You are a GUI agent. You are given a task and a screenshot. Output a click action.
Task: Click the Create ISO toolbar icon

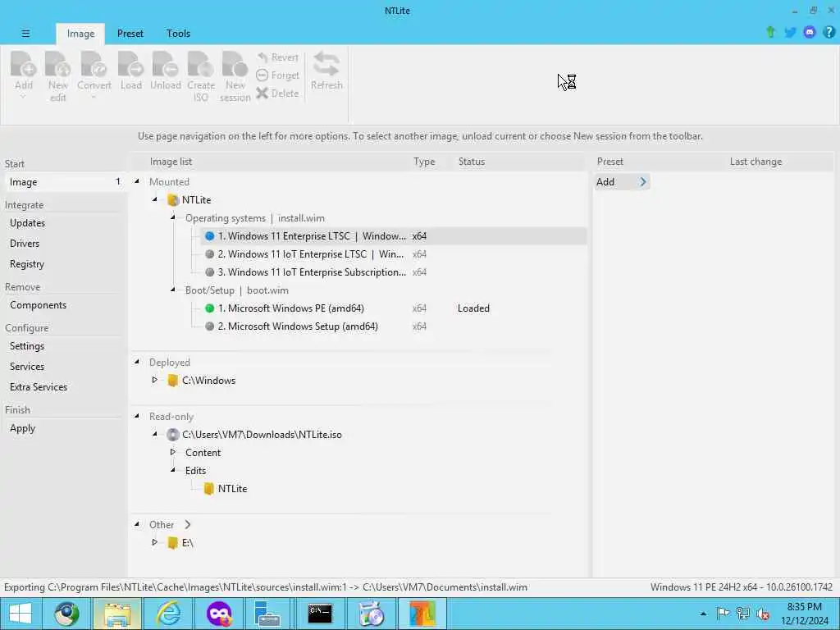201,75
